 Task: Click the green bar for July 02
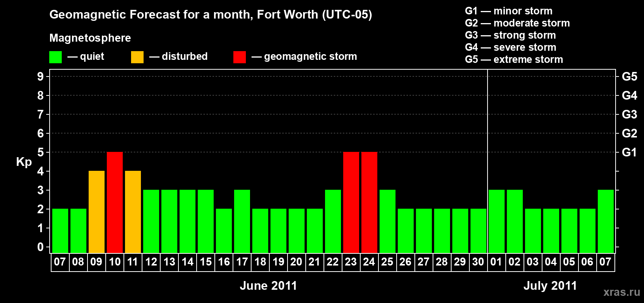pos(515,222)
